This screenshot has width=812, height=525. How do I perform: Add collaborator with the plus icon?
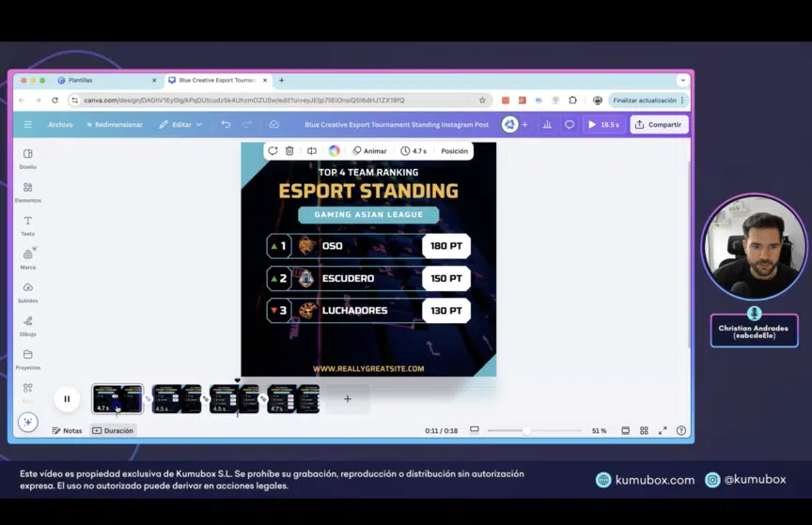(x=524, y=124)
